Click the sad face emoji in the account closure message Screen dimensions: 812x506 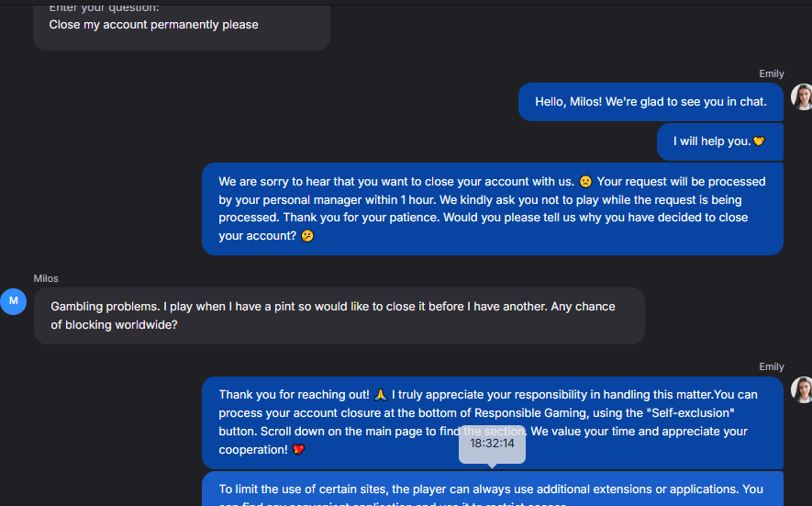[585, 182]
